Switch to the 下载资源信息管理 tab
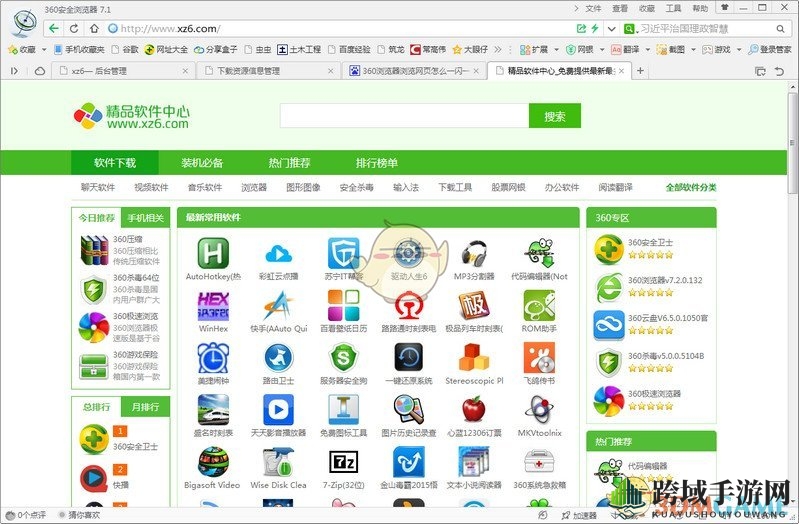799x524 pixels. 269,71
